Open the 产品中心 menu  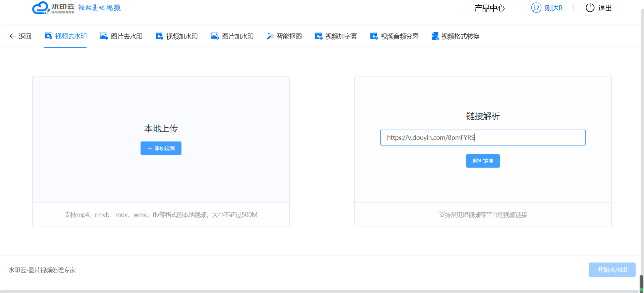click(x=489, y=8)
